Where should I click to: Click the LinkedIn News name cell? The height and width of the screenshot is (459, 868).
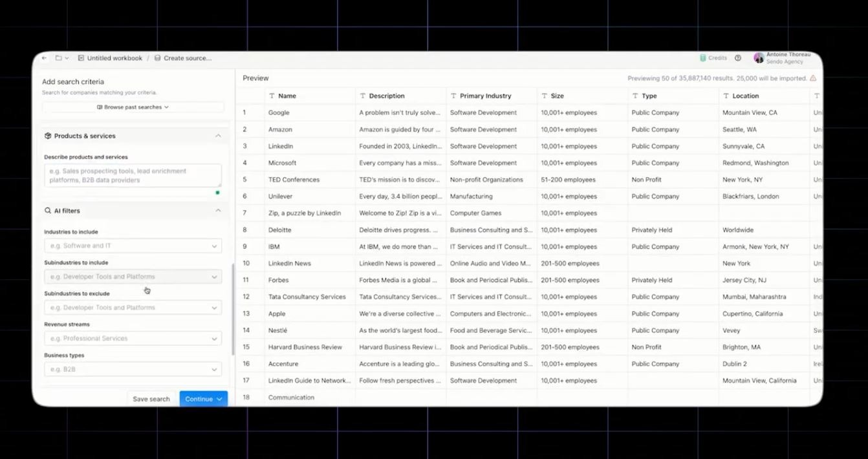310,264
